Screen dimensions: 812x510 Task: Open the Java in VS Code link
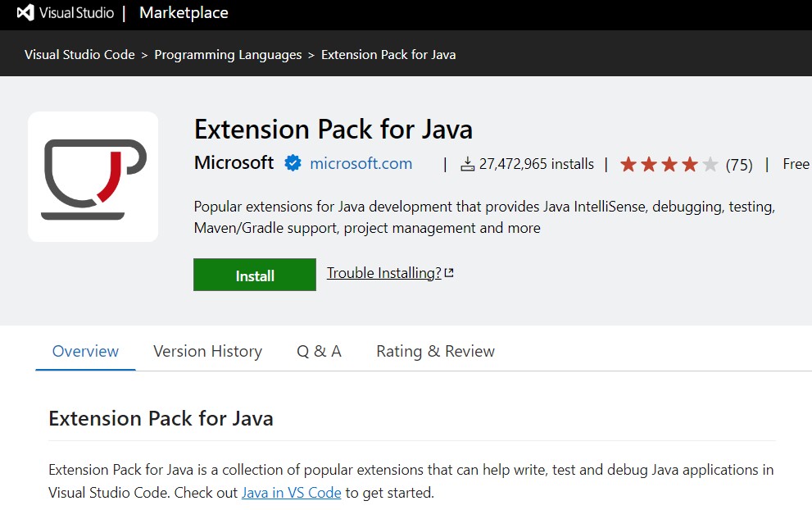291,493
